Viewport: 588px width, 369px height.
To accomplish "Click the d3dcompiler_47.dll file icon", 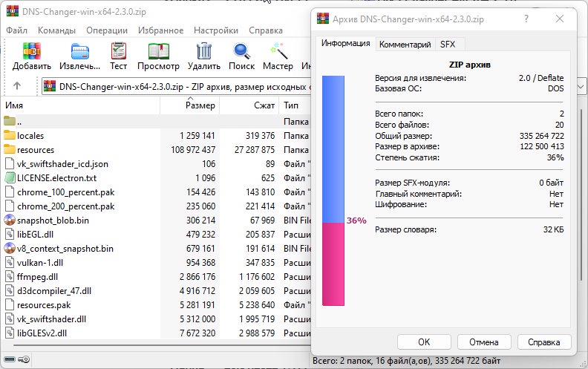I will tap(10, 290).
